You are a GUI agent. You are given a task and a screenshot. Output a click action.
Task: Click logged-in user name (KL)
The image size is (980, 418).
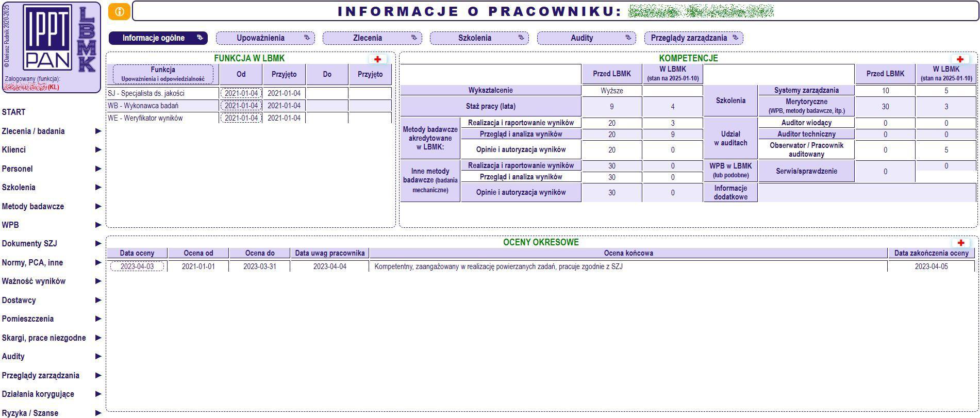pyautogui.click(x=31, y=87)
